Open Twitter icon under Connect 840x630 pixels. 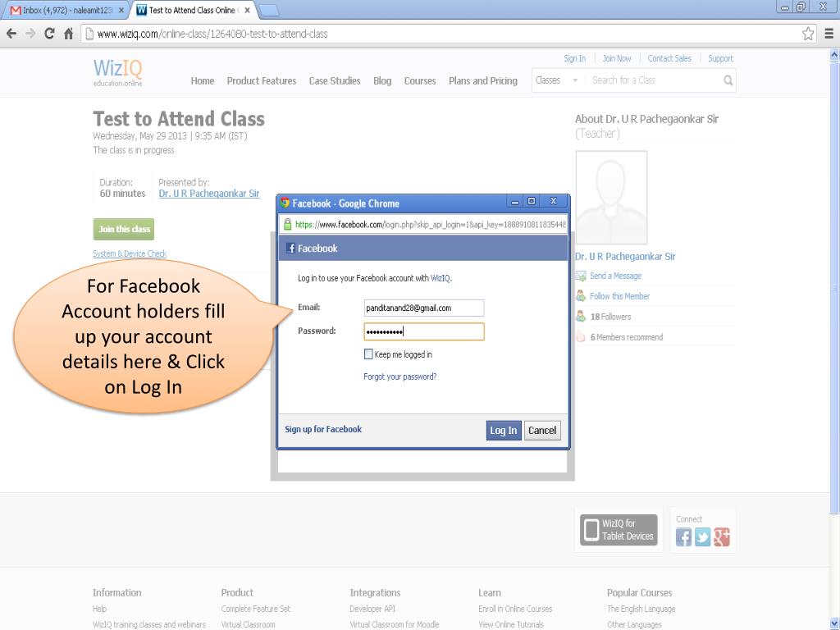click(702, 536)
